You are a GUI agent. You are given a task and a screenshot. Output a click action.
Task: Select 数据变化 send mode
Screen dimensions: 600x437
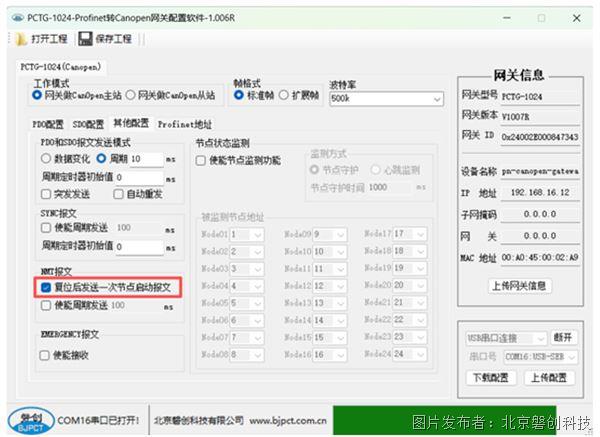tap(46, 158)
